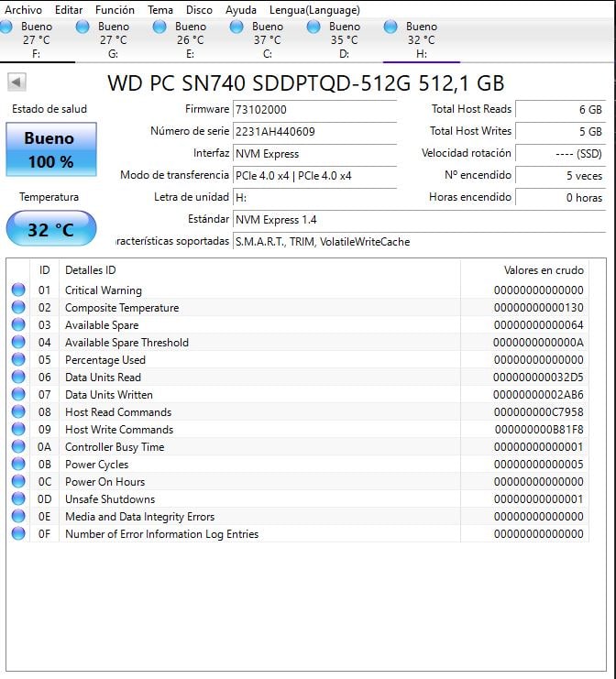This screenshot has width=616, height=679.
Task: Select the Power Cycles row text
Action: pos(96,465)
